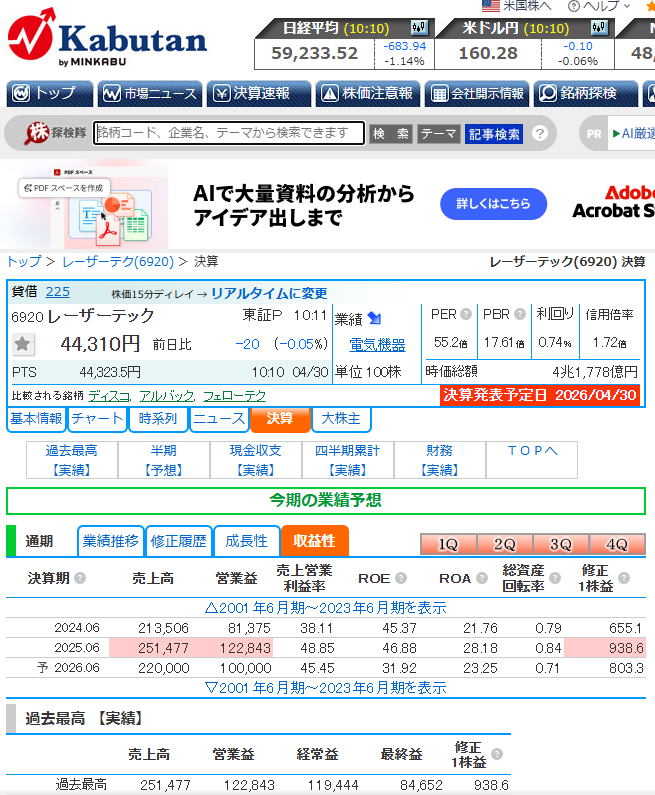
Task: Click the 記事検索 button
Action: tap(494, 133)
